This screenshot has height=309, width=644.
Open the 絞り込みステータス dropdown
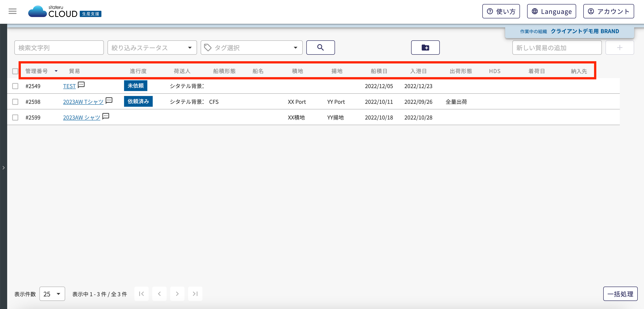(152, 48)
